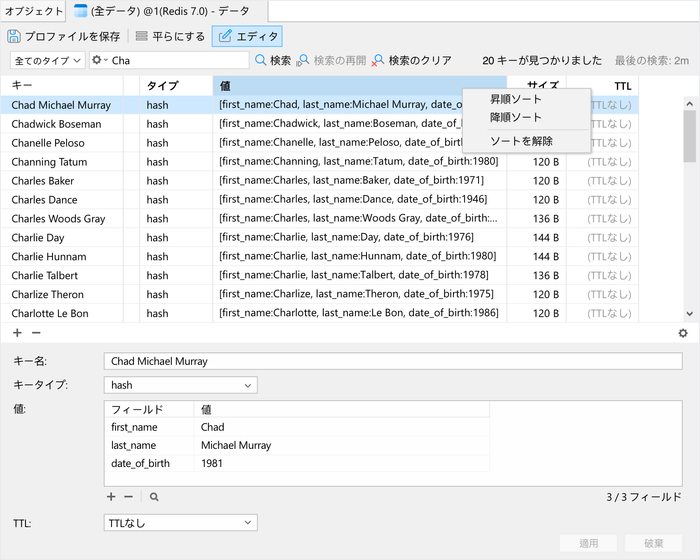Click the plus icon to add key
This screenshot has height=560, width=700.
click(17, 332)
